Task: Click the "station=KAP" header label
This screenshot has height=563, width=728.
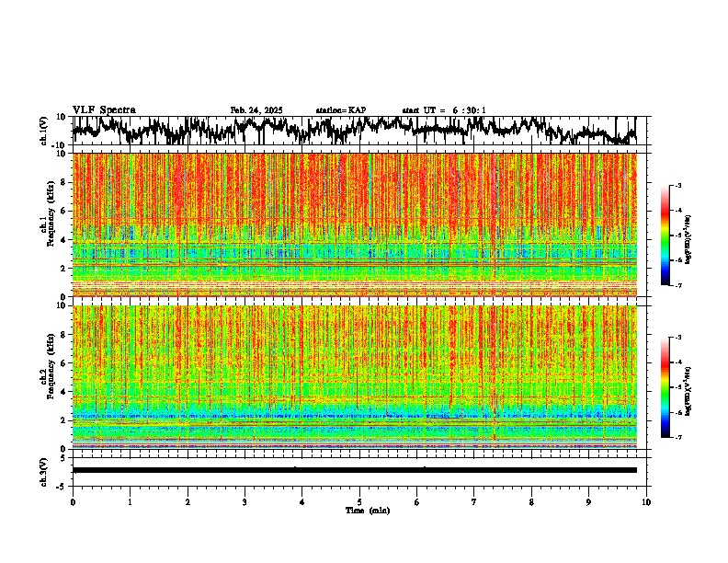Action: coord(341,110)
